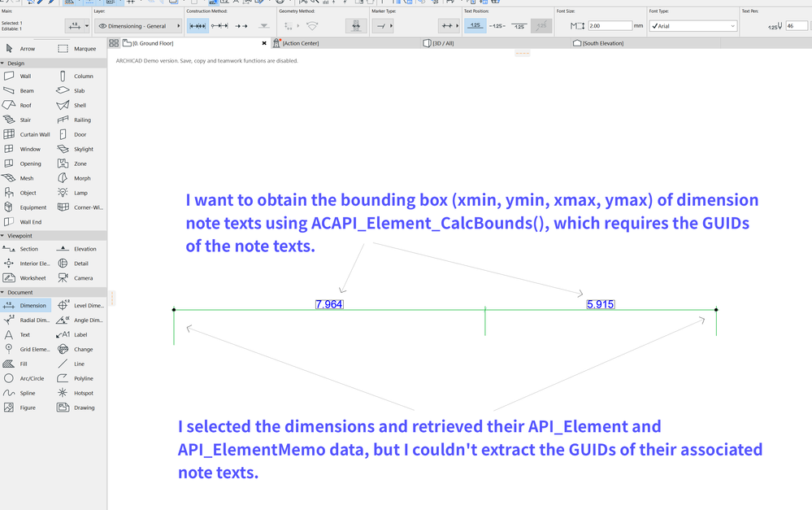The image size is (812, 510).
Task: Select the Object tool
Action: point(20,193)
